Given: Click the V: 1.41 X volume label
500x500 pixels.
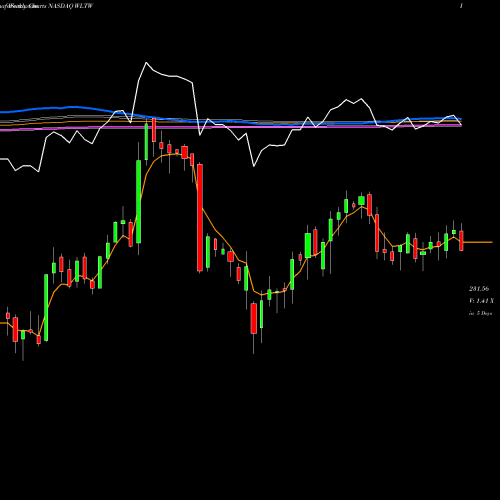Looking at the screenshot, I should point(481,301).
